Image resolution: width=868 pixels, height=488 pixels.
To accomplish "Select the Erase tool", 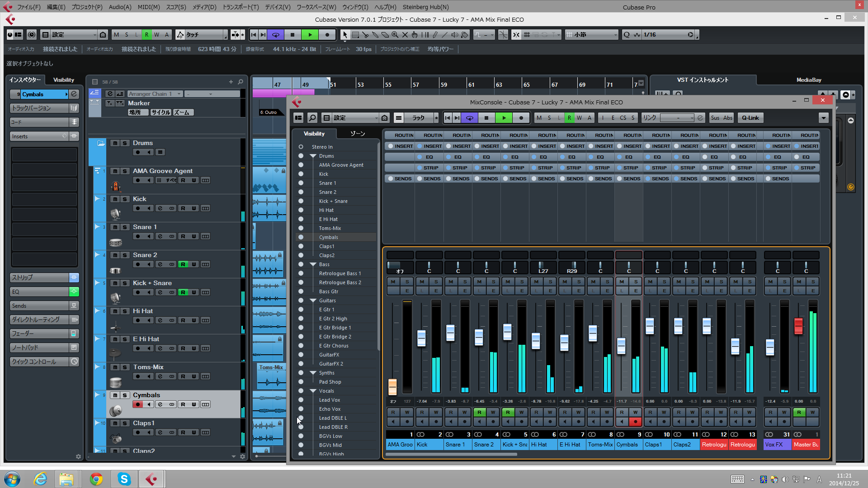I will pyautogui.click(x=385, y=35).
